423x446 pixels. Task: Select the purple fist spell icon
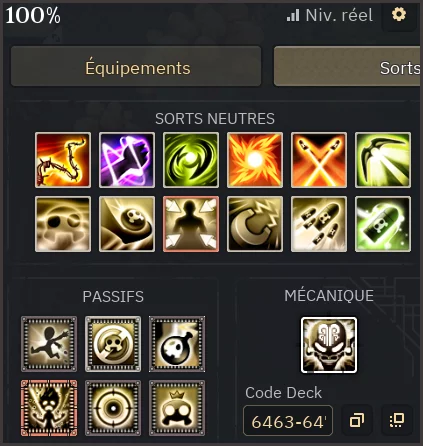tap(127, 160)
